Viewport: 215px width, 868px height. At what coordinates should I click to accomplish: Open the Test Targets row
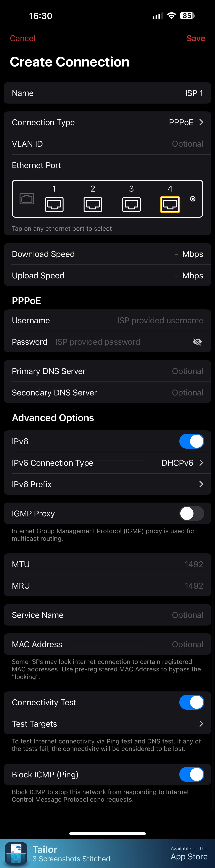tap(107, 724)
